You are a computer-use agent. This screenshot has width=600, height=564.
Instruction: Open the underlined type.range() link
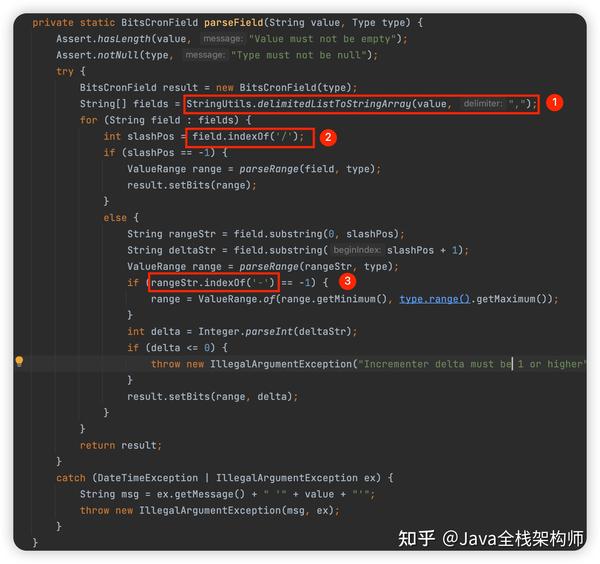pos(435,299)
